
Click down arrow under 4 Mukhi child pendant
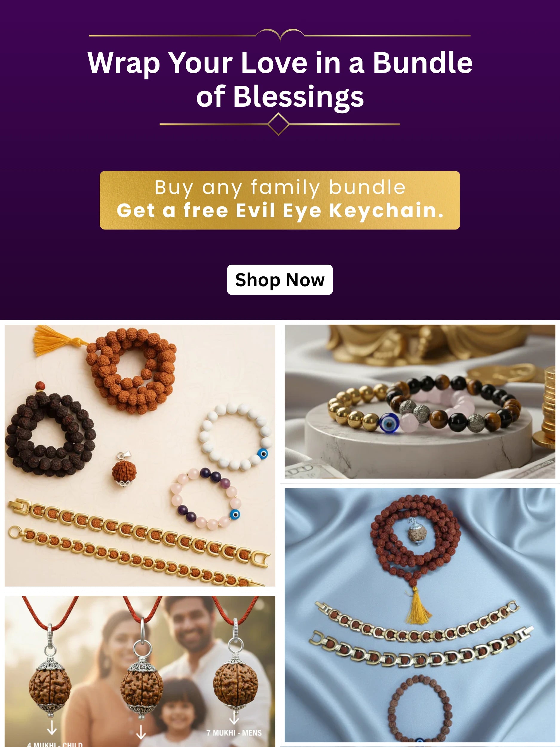point(52,727)
